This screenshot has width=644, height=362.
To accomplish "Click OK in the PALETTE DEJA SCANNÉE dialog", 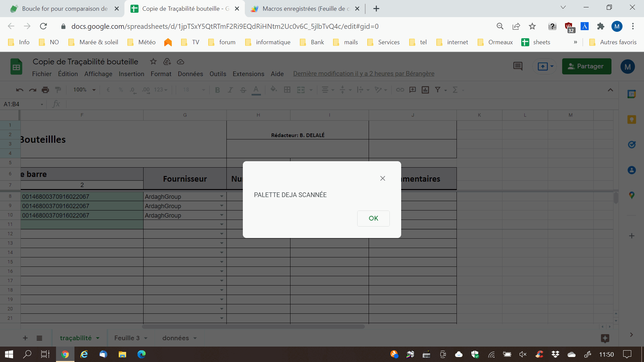I will tap(373, 218).
